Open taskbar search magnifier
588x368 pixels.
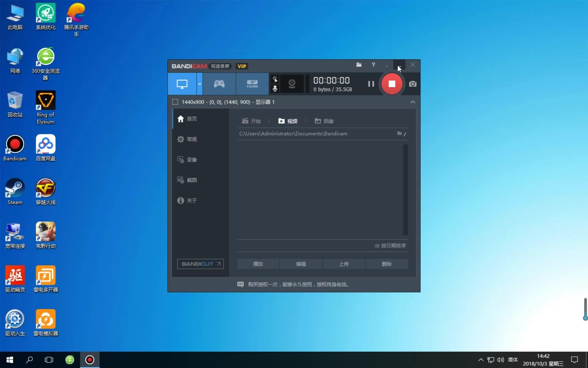coord(29,360)
